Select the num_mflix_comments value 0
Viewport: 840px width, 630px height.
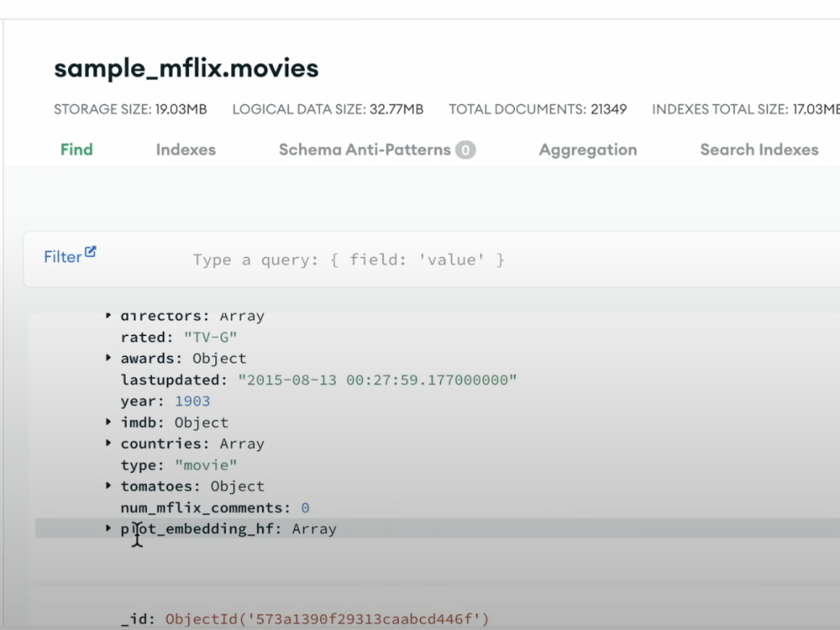tap(305, 508)
